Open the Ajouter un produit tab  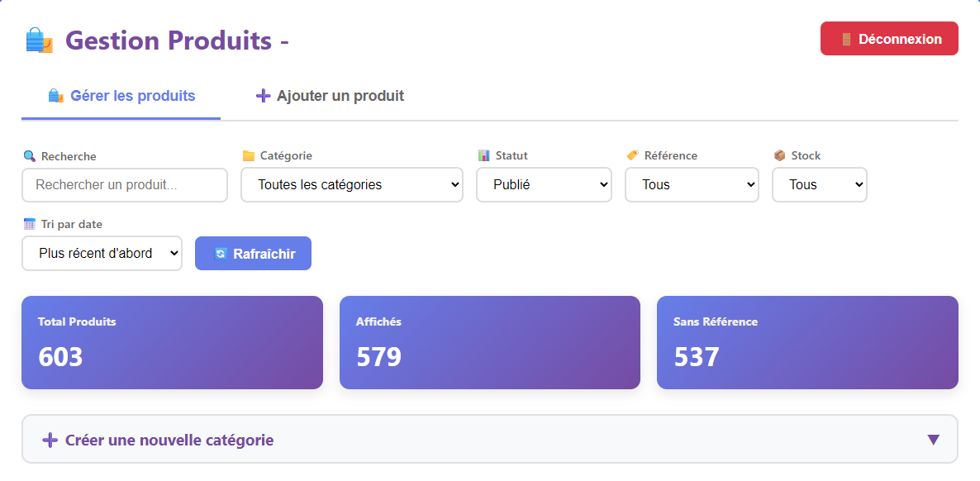pos(329,95)
